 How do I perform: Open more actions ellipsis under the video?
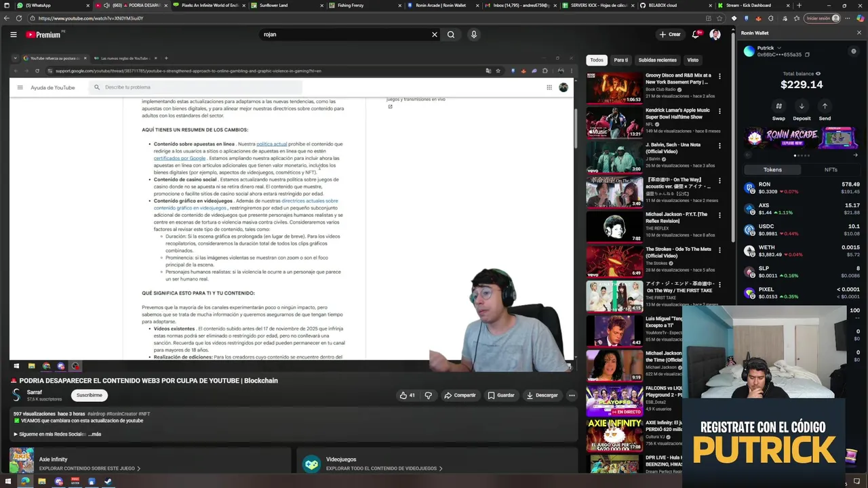click(572, 395)
